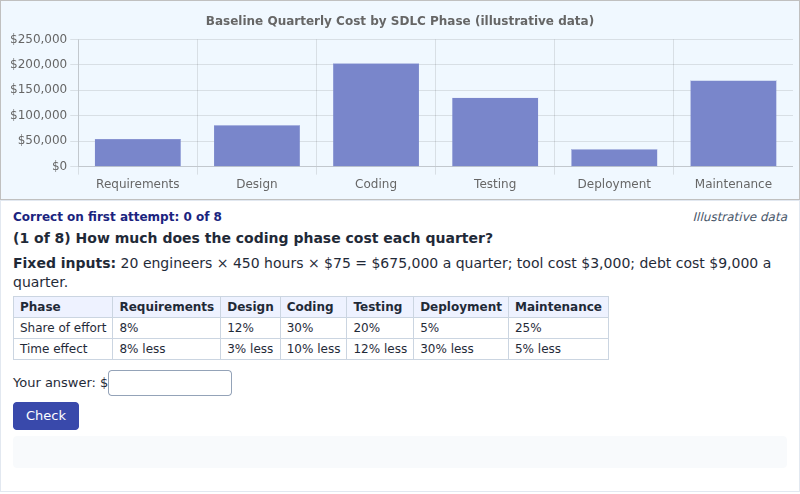Click the Coding bar in chart
Screen dimensions: 800x494
tap(376, 115)
